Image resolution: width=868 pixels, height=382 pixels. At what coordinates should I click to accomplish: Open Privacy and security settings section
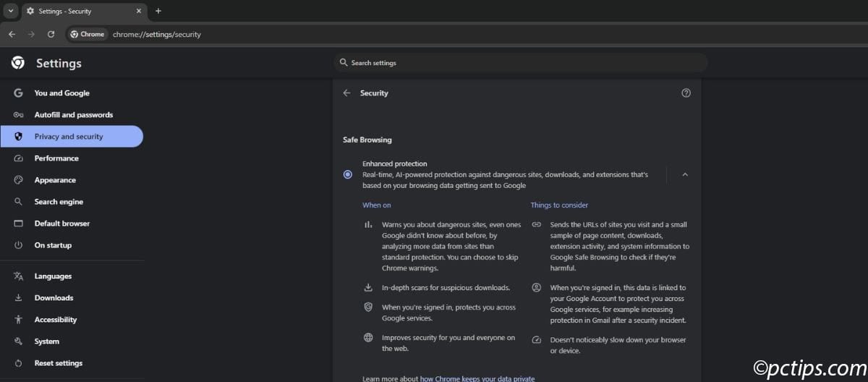coord(69,137)
